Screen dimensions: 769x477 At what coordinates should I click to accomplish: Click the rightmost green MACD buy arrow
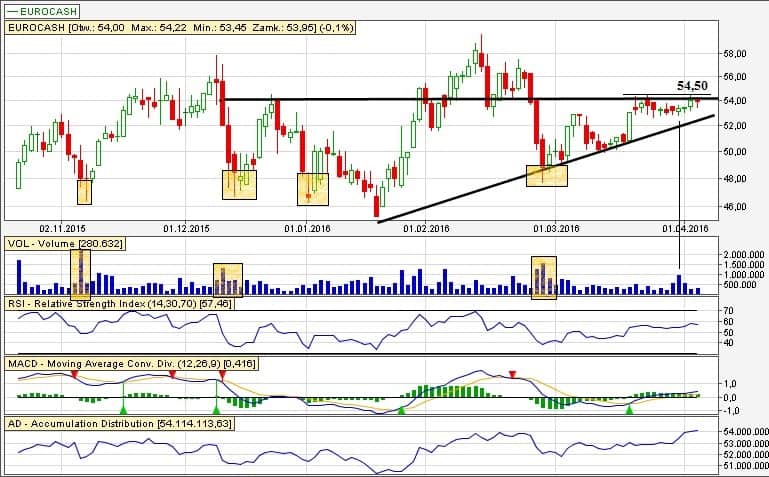click(x=629, y=409)
